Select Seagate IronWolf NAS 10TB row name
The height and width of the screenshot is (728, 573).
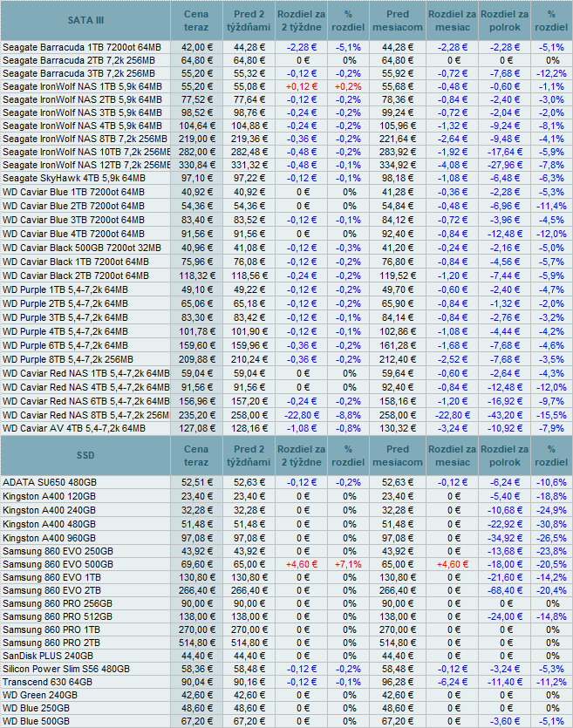(x=86, y=152)
